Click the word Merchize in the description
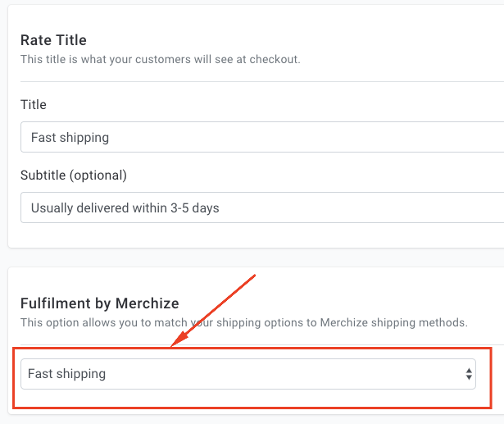This screenshot has height=424, width=504. (344, 322)
